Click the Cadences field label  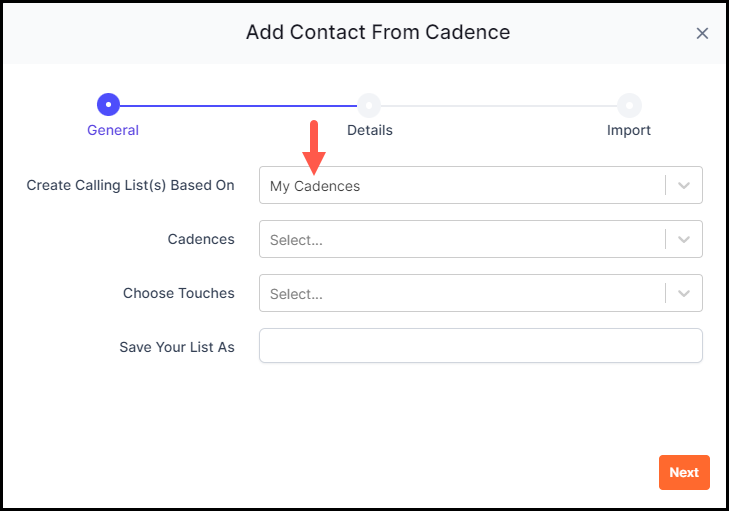(201, 239)
